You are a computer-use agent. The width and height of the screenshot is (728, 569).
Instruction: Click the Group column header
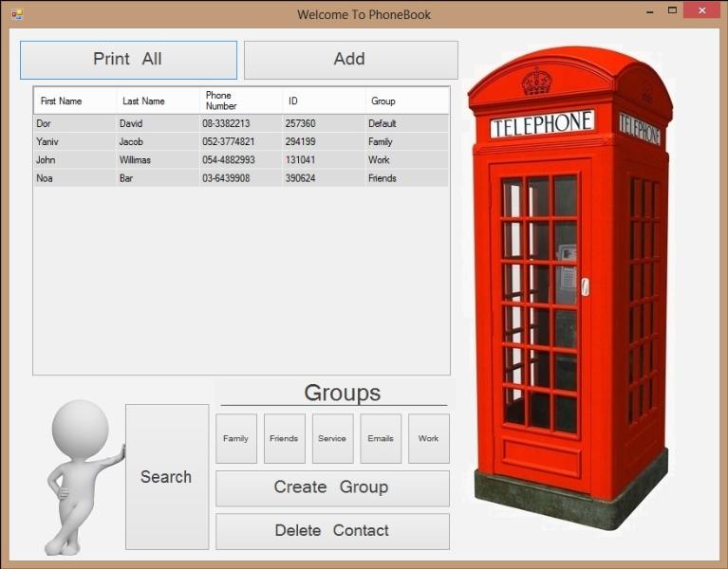pyautogui.click(x=407, y=101)
